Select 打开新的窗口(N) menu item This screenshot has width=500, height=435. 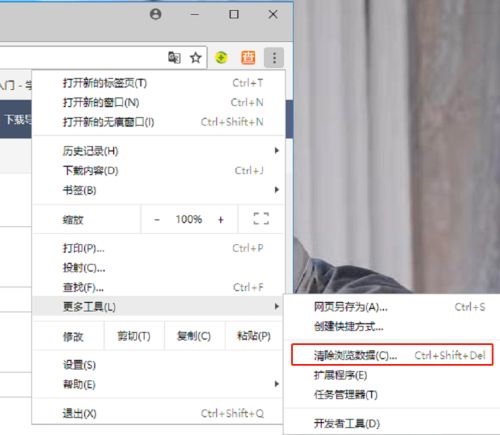coord(159,102)
